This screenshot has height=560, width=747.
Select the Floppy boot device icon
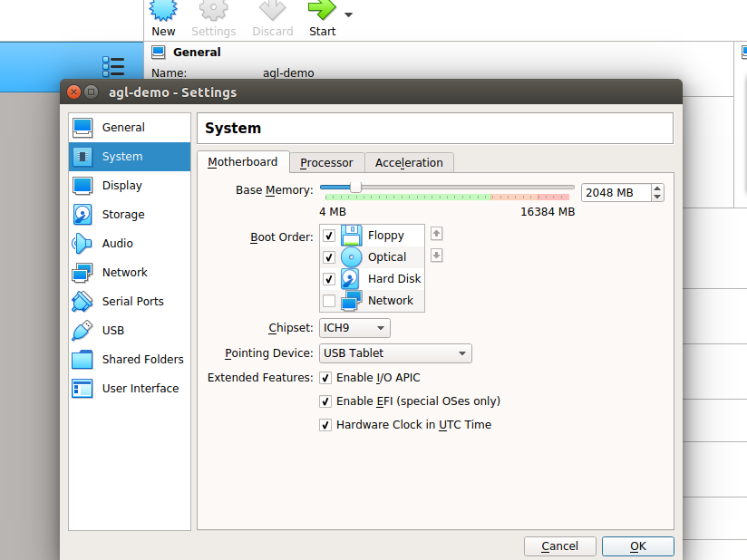tap(352, 236)
